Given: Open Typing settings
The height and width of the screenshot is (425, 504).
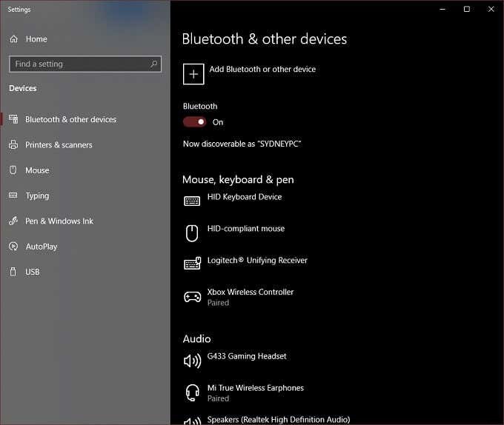Looking at the screenshot, I should [x=85, y=195].
